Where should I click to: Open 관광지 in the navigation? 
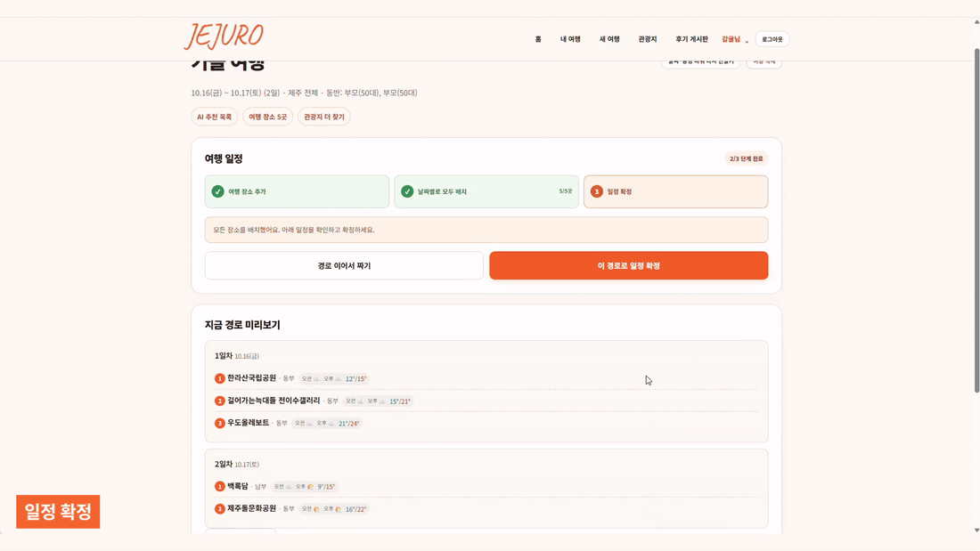coord(648,39)
